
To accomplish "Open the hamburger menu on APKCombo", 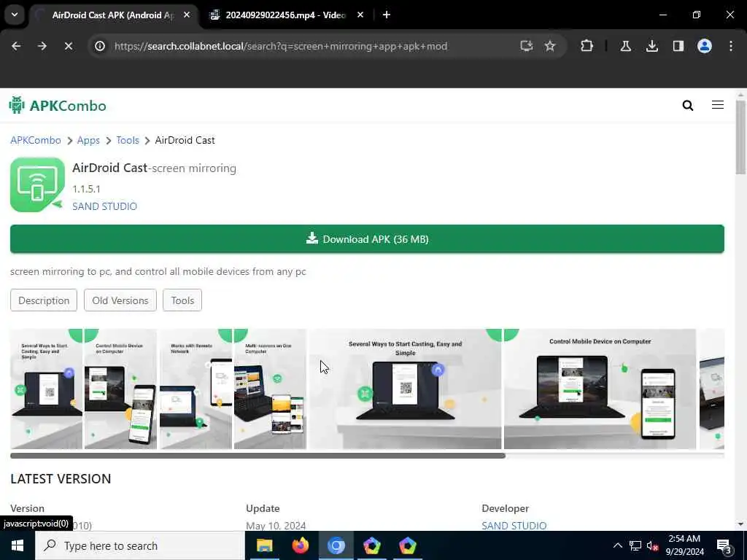I will coord(718,105).
